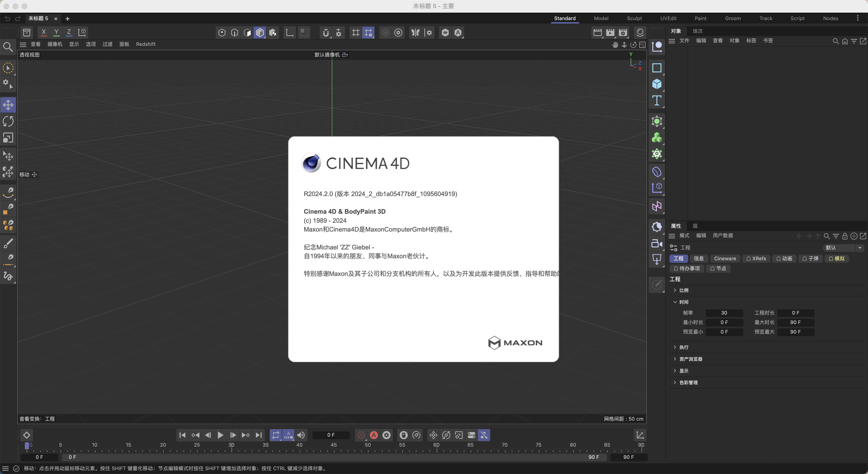Switch to Points mode icon
Image resolution: width=868 pixels, height=474 pixels.
222,32
